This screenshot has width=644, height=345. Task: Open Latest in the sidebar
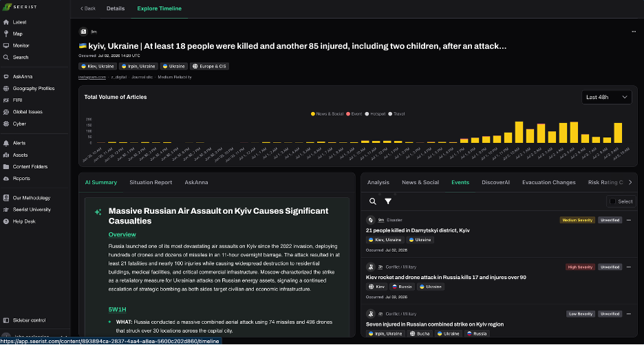19,22
